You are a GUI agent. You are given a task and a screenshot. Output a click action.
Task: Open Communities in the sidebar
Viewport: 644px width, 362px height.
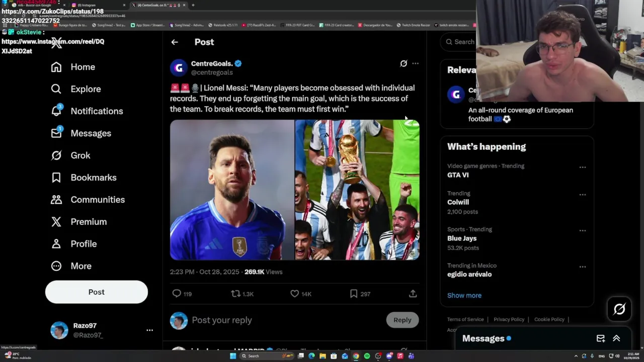(x=88, y=200)
